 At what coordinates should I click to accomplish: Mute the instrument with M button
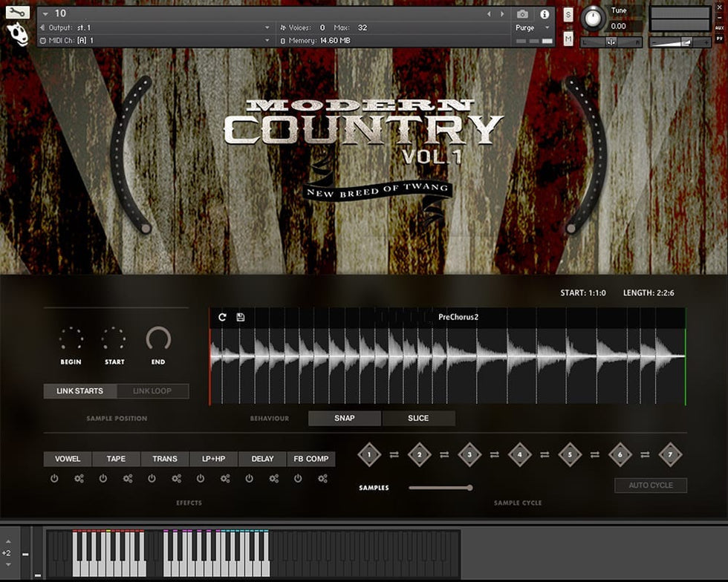coord(568,39)
